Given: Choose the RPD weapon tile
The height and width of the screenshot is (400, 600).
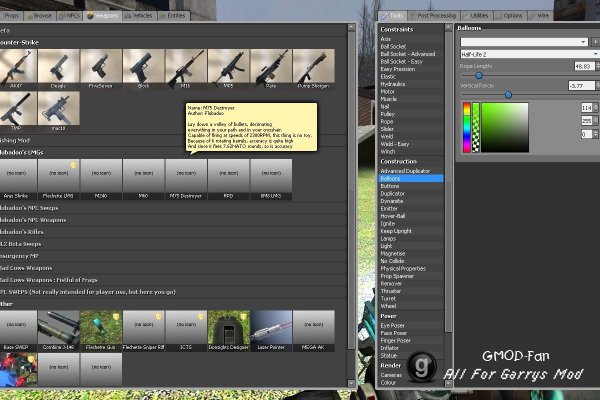Looking at the screenshot, I should (228, 180).
